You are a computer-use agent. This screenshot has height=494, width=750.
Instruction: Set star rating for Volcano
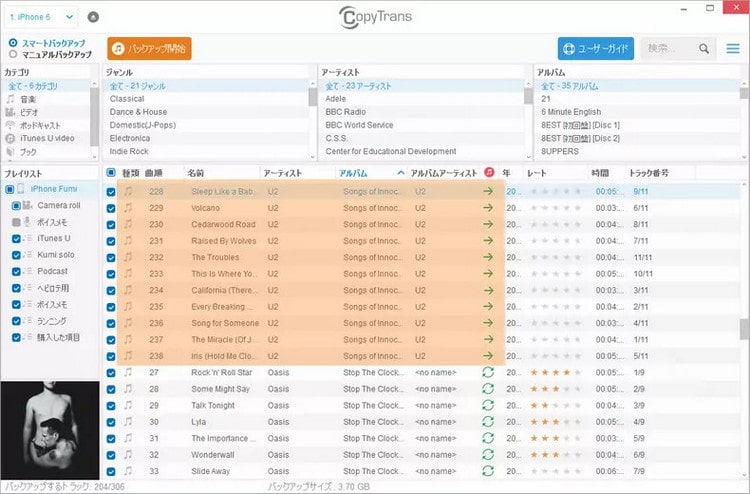[556, 208]
